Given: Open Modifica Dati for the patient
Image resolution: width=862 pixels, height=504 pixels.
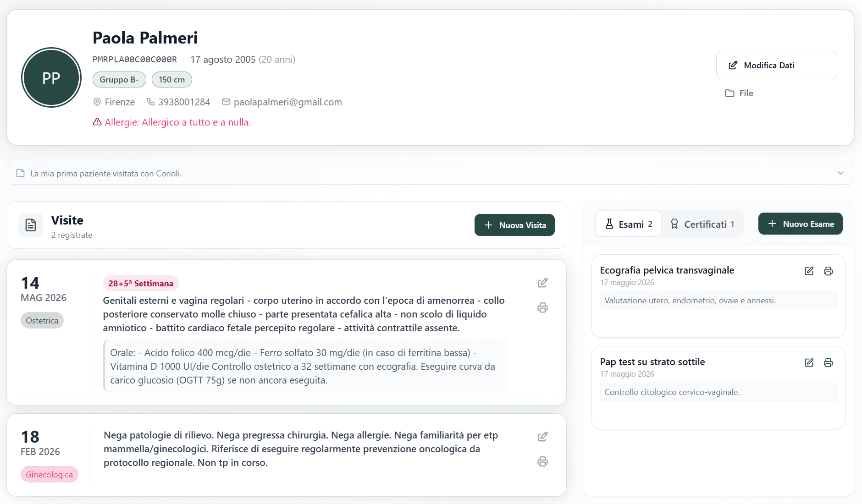Looking at the screenshot, I should click(x=776, y=65).
